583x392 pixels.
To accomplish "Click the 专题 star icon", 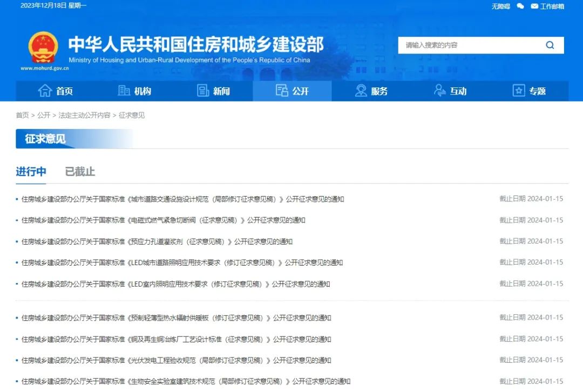I will 519,91.
